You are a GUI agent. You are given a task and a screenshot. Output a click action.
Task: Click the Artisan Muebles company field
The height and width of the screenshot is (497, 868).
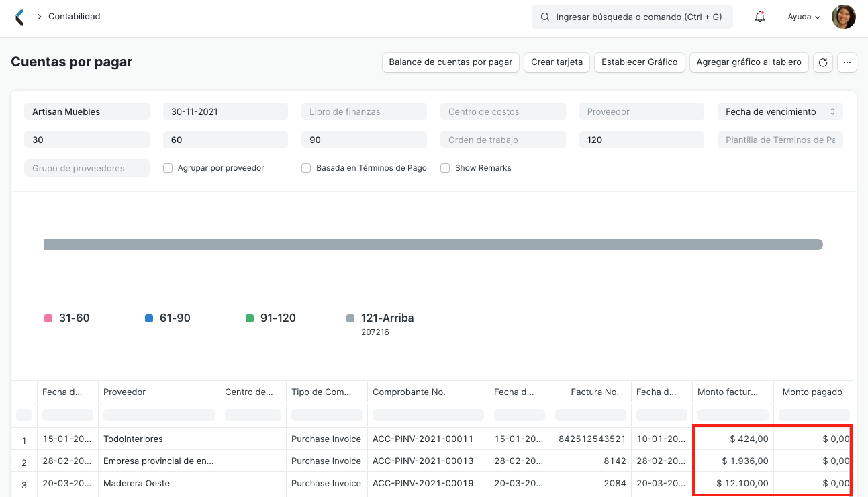(x=87, y=111)
